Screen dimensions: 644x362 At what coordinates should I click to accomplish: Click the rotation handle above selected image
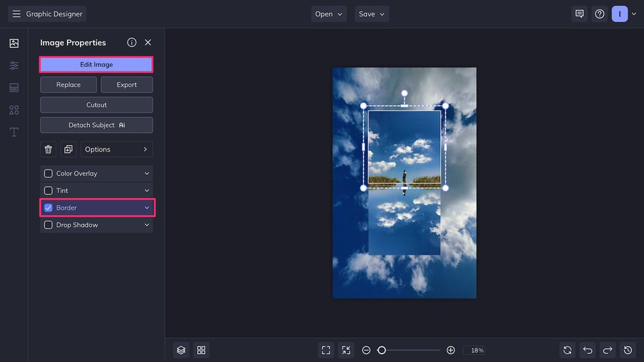click(405, 94)
